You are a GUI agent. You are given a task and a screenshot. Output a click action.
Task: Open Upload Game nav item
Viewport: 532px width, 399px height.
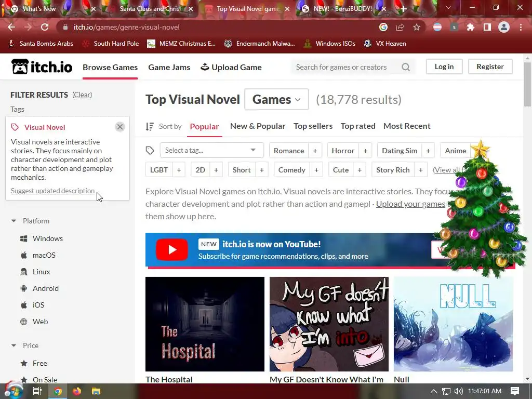(231, 67)
